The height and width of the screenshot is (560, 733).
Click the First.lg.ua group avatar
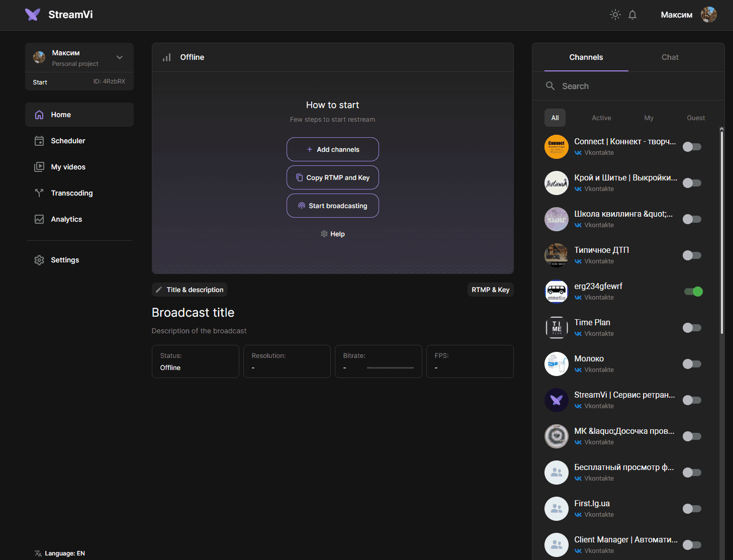[557, 509]
